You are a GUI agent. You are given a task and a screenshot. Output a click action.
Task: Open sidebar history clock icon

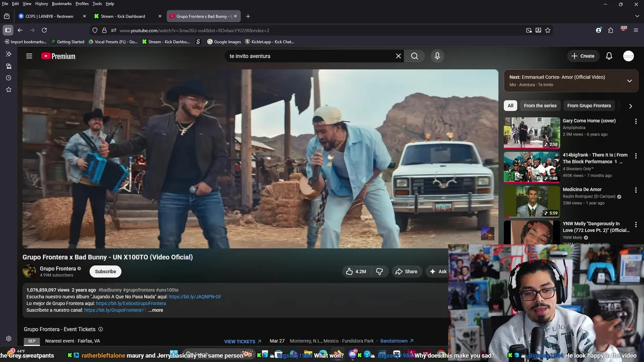point(9,78)
